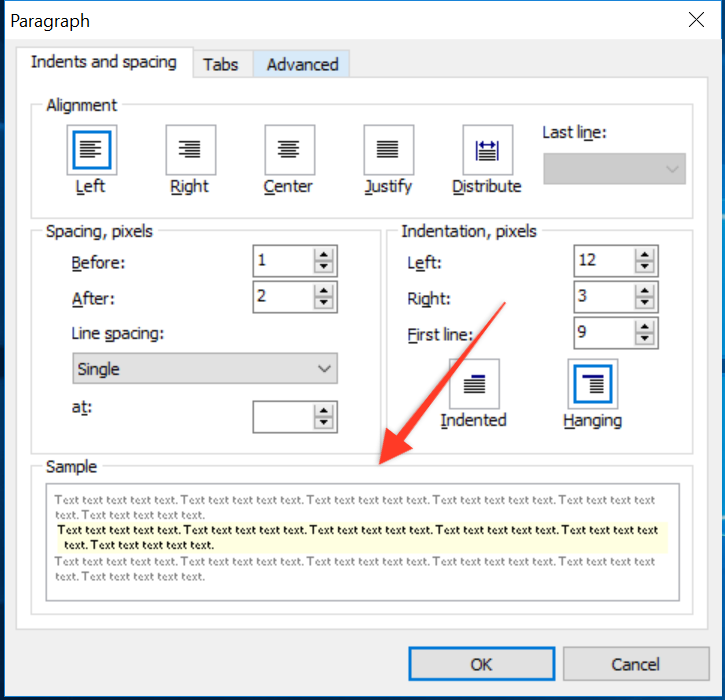Increase the Before spacing value
Screen dimensions: 725x700
(324, 255)
